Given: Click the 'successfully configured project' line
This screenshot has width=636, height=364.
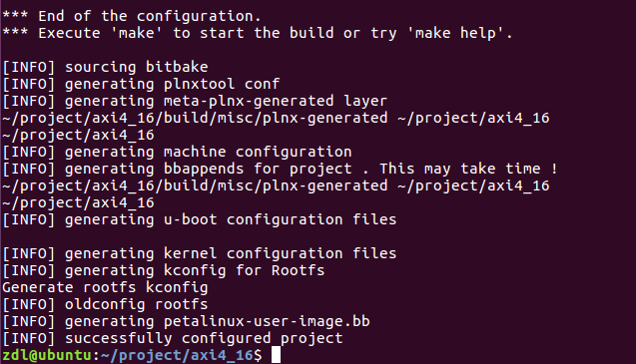Looking at the screenshot, I should (x=173, y=338).
